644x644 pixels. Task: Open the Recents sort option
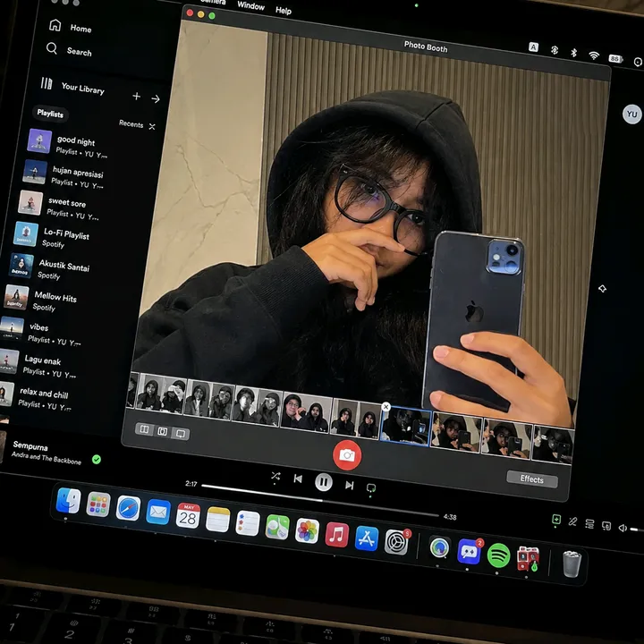(137, 124)
